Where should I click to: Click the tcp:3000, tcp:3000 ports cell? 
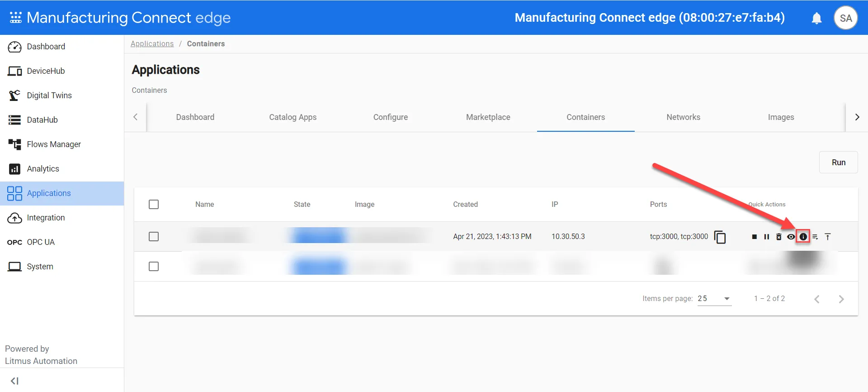[x=679, y=237]
